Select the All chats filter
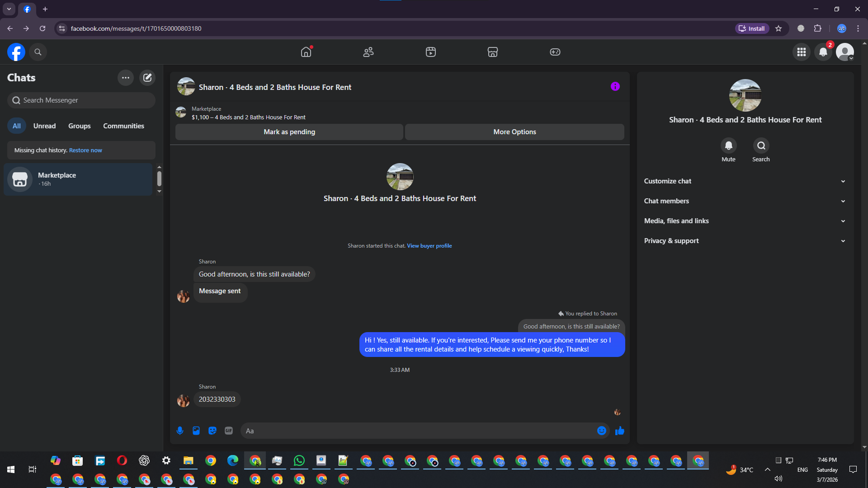868x488 pixels. pyautogui.click(x=17, y=126)
